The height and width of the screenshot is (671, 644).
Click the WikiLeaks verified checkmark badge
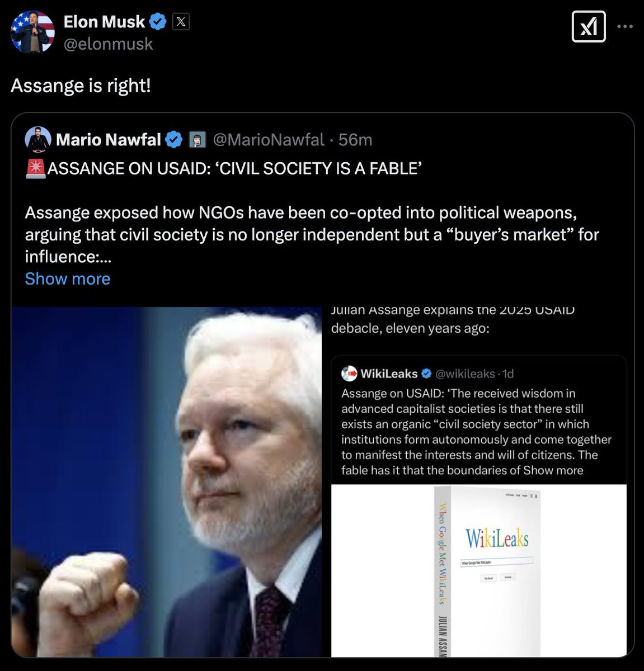coord(426,373)
